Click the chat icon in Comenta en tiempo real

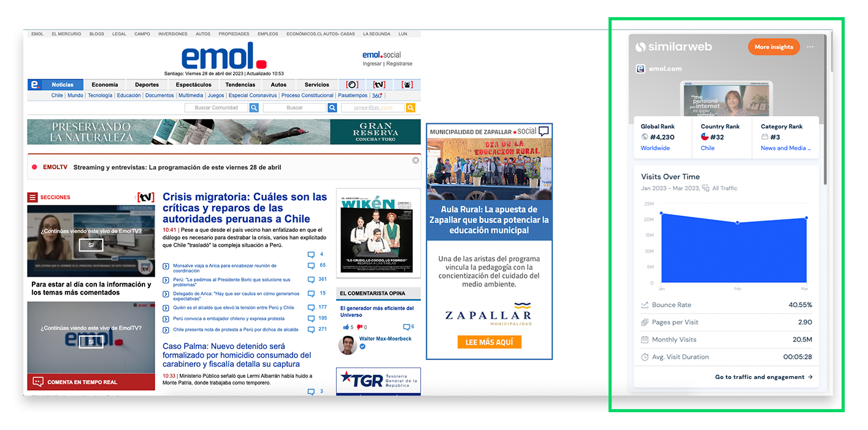(38, 382)
